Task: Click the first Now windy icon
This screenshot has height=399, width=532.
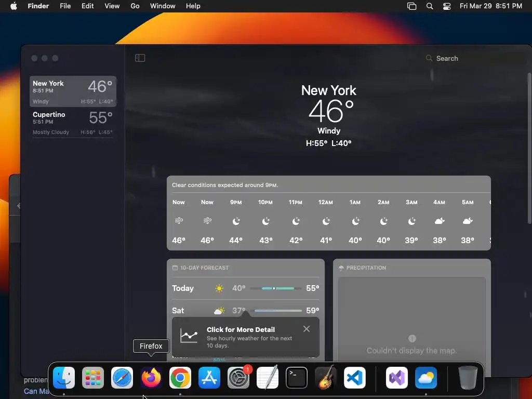Action: click(179, 221)
